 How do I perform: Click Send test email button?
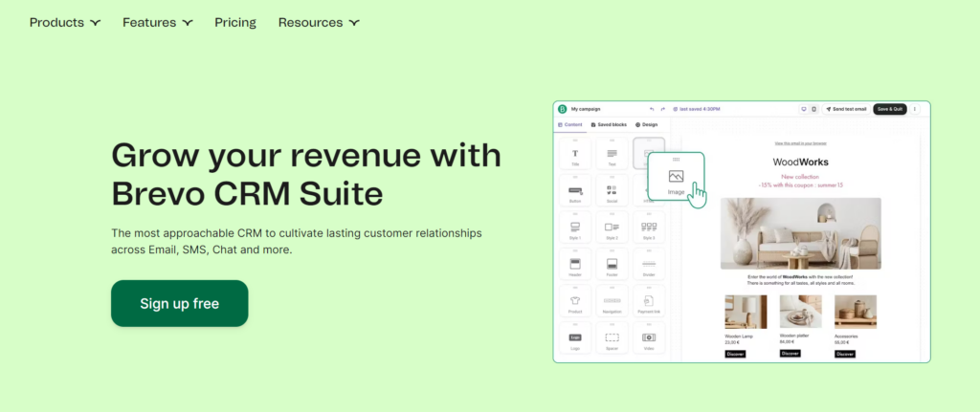pos(846,109)
